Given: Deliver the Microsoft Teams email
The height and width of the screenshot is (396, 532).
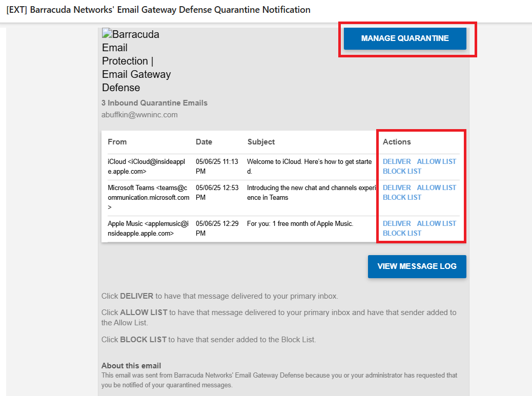Looking at the screenshot, I should (x=397, y=188).
